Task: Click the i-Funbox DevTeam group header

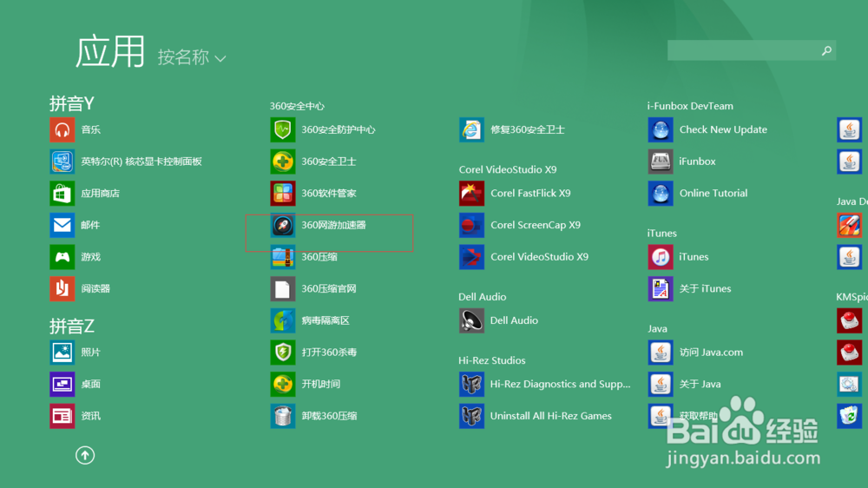Action: click(x=690, y=106)
